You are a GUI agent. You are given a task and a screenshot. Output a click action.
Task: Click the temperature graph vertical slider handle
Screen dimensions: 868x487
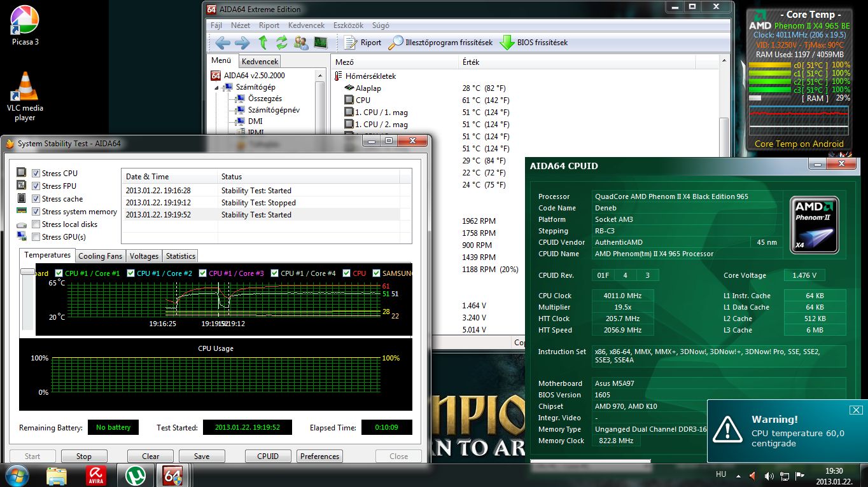point(27,271)
